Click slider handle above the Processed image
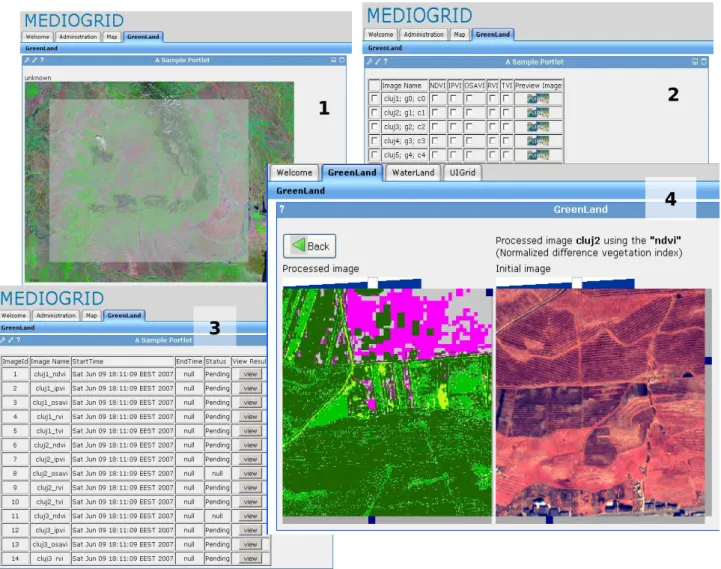Image resolution: width=721 pixels, height=569 pixels. tap(372, 282)
